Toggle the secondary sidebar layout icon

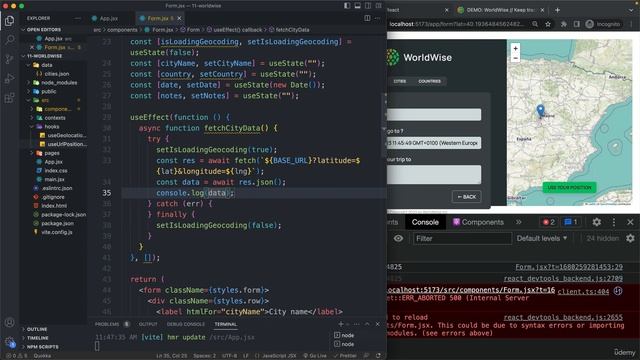(x=368, y=6)
